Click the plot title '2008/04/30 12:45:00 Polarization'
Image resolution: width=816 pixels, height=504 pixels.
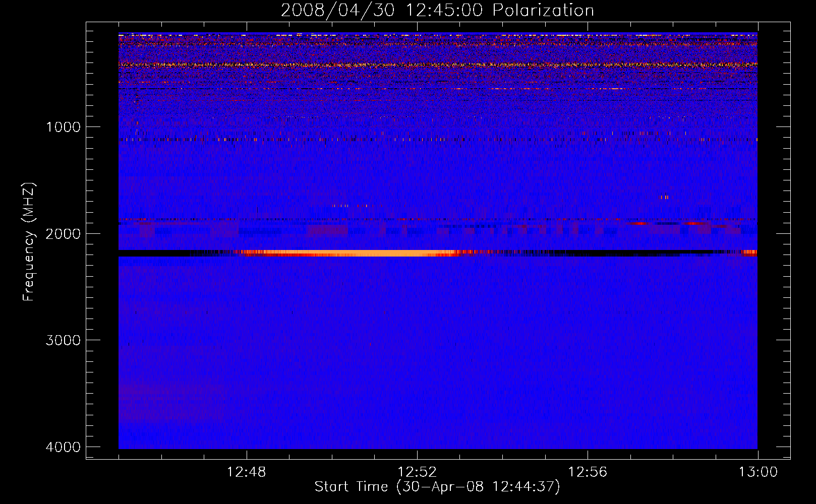437,10
